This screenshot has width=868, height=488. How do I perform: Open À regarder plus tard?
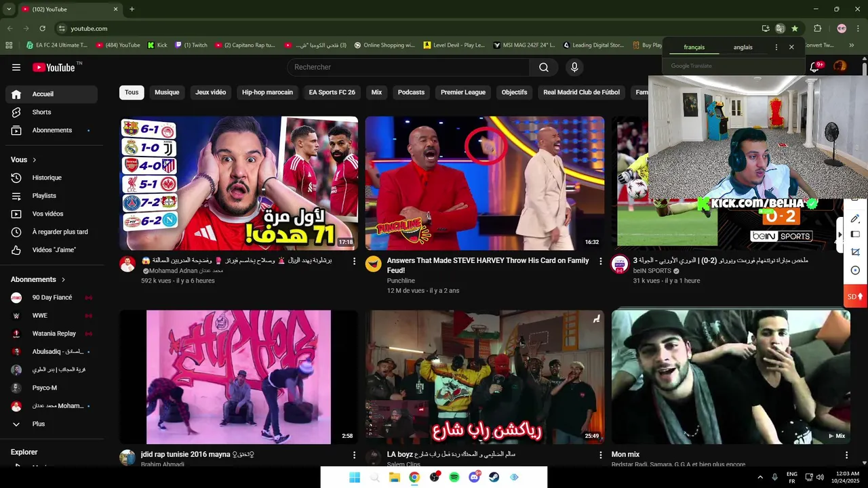click(52, 232)
